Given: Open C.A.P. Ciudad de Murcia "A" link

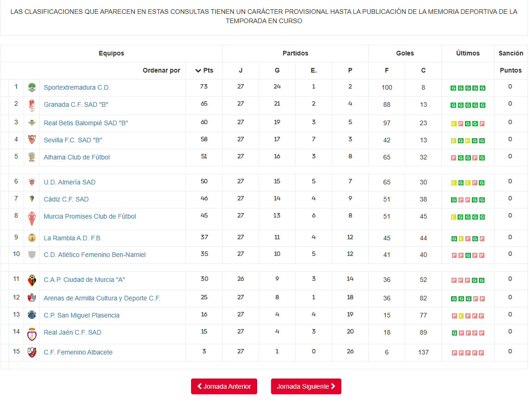Looking at the screenshot, I should [x=85, y=280].
